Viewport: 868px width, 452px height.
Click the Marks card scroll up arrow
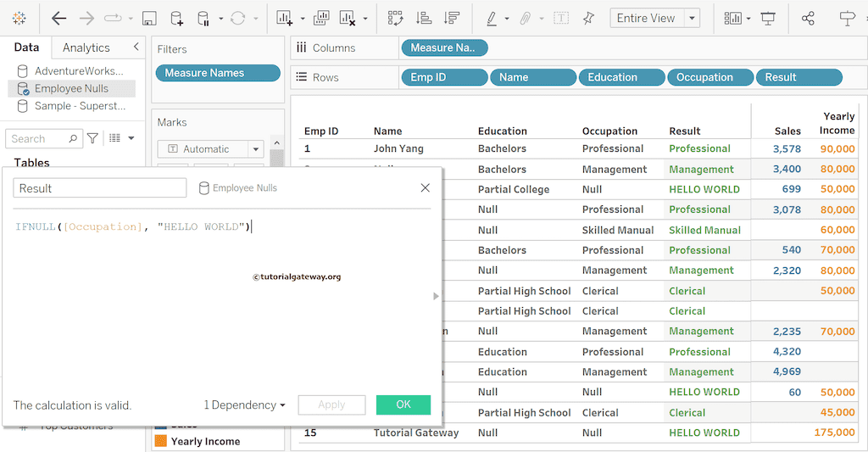(x=277, y=143)
